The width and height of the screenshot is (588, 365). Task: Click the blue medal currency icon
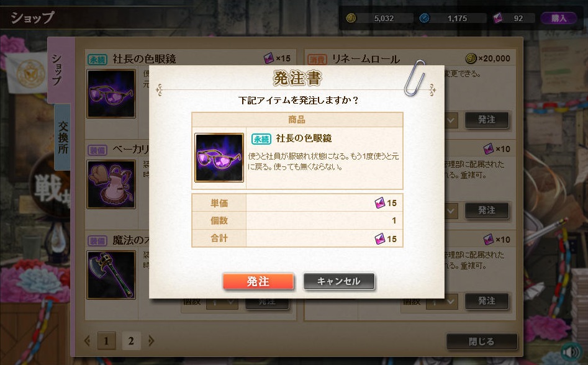click(424, 18)
